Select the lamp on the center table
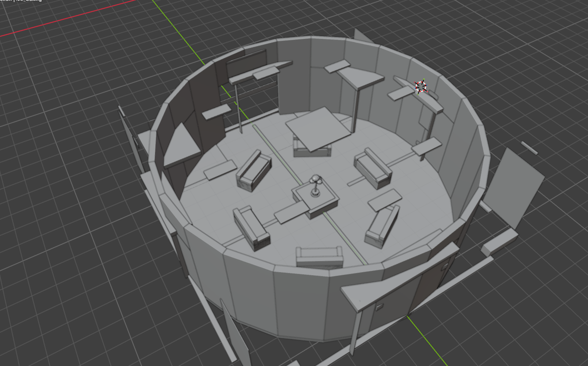The image size is (588, 366). pos(316,185)
